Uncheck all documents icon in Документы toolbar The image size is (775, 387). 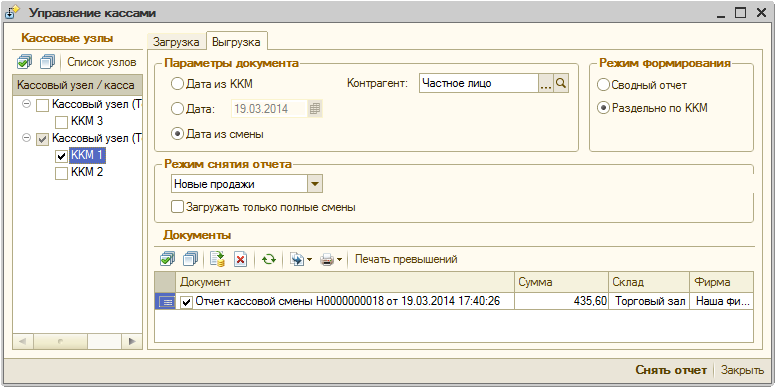(190, 259)
